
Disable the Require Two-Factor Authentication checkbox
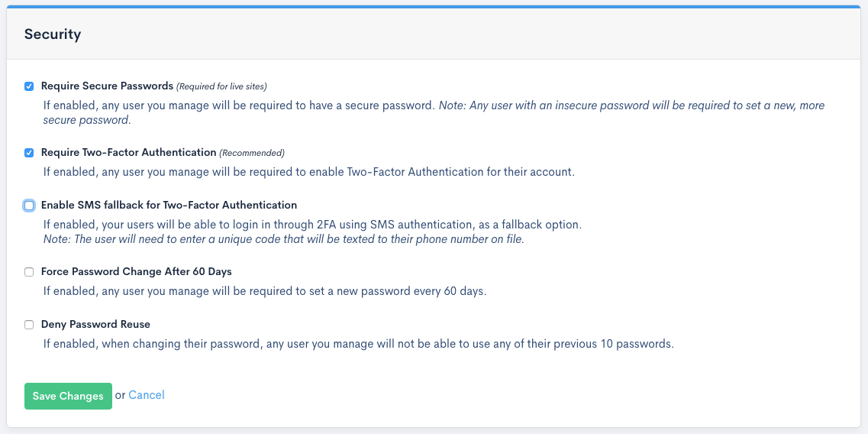[x=29, y=153]
